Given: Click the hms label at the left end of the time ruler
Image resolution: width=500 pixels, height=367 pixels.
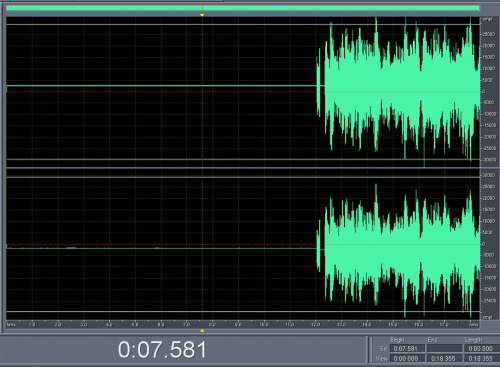Looking at the screenshot, I should click(11, 324).
